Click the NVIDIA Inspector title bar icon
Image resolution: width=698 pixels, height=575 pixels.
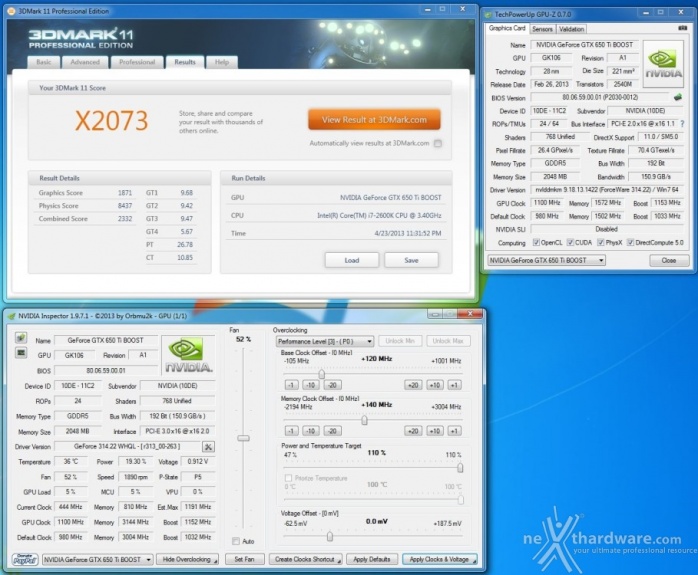point(12,316)
